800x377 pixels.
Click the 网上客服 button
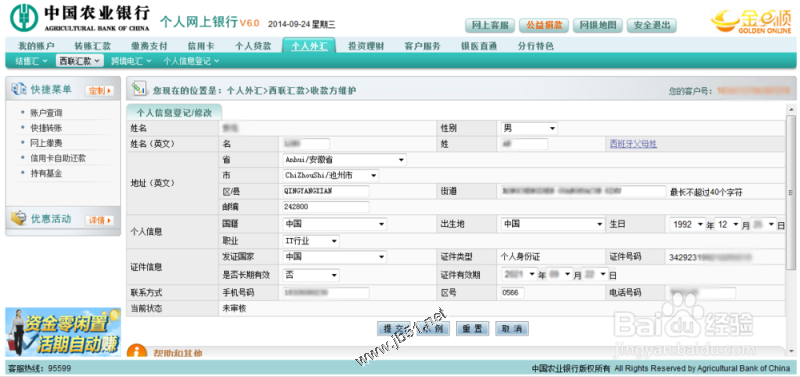coord(490,25)
